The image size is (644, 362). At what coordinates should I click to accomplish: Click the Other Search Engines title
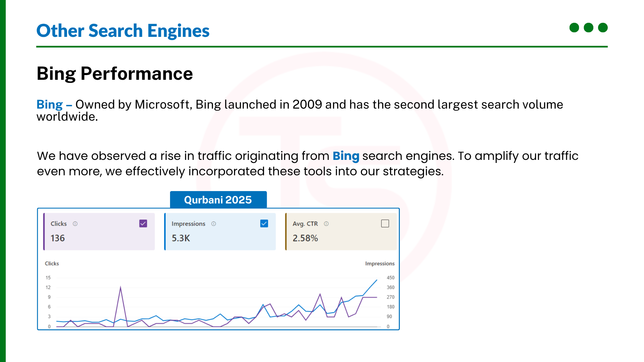coord(123,31)
